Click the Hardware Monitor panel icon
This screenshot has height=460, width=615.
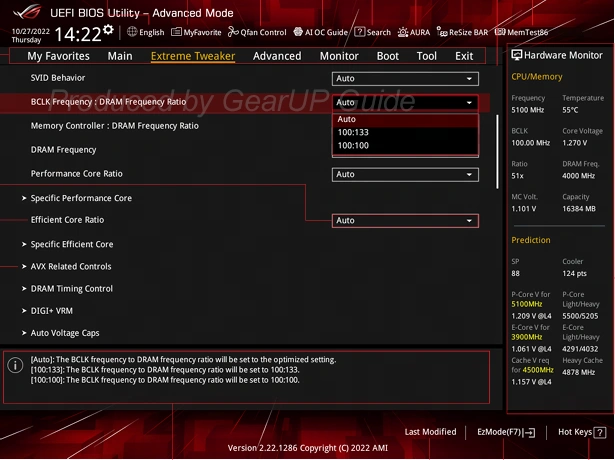click(x=517, y=55)
